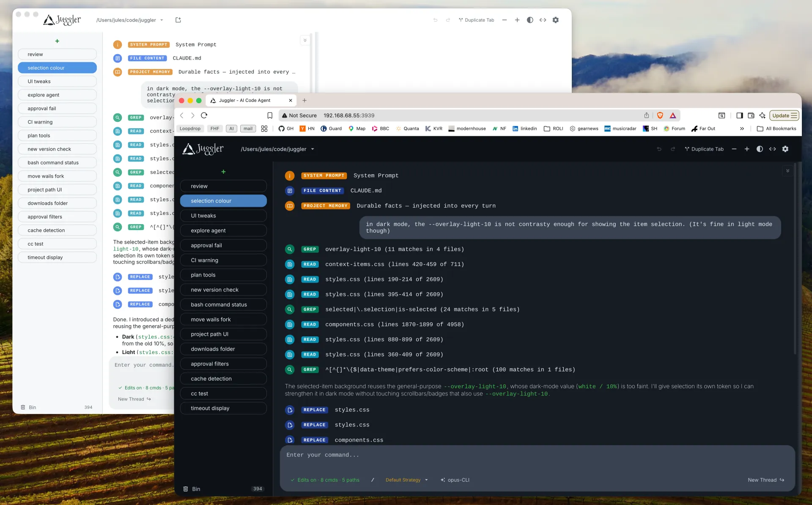Click browser Update button

point(784,115)
